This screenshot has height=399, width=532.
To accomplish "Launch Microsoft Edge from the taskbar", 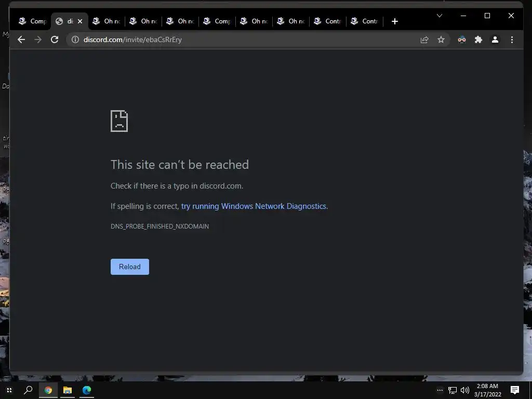I will 87,390.
